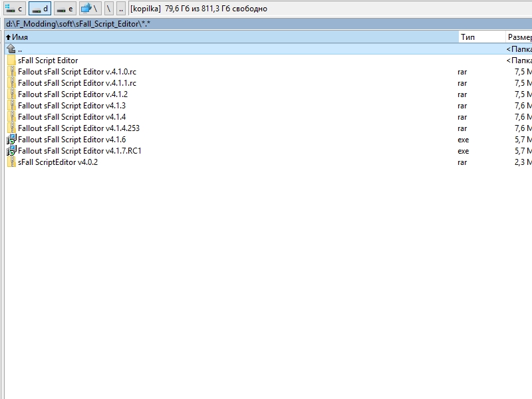Select 'Fallout sFall Script Editor v.4.1.0.rc'
The width and height of the screenshot is (532, 399).
tap(77, 72)
